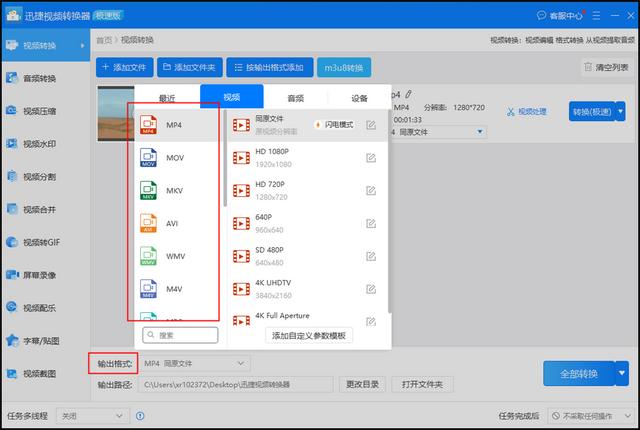Image resolution: width=640 pixels, height=430 pixels.
Task: Select the M4V format icon
Action: pos(148,289)
